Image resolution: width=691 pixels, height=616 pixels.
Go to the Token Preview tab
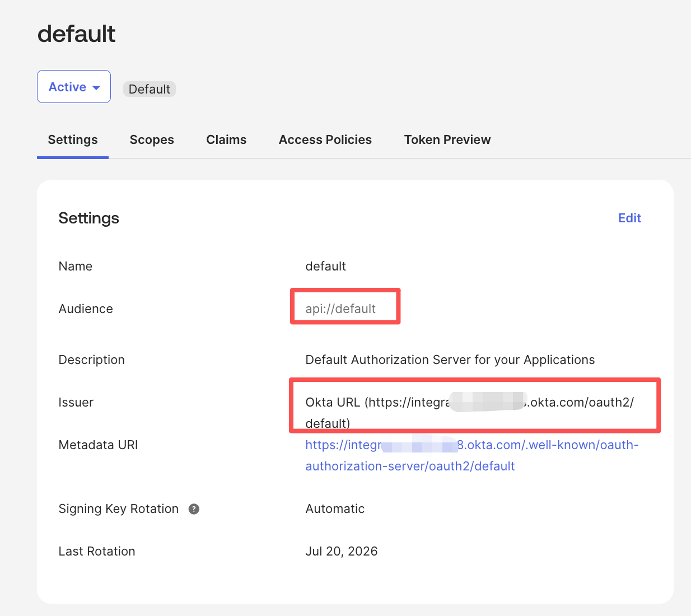(447, 140)
